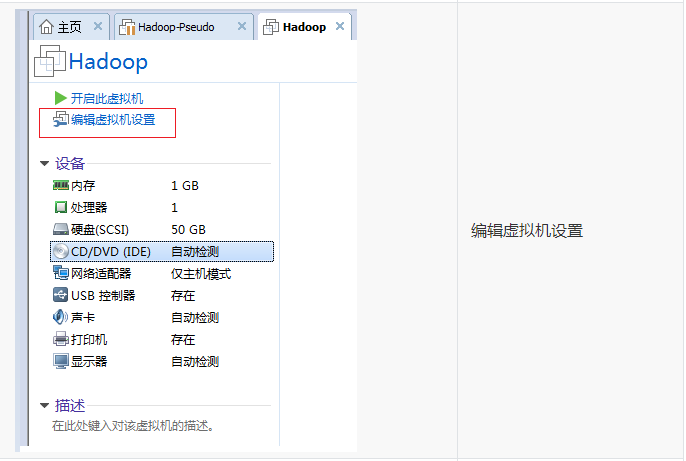This screenshot has height=461, width=686.
Task: Click the processor icon
Action: tap(61, 207)
